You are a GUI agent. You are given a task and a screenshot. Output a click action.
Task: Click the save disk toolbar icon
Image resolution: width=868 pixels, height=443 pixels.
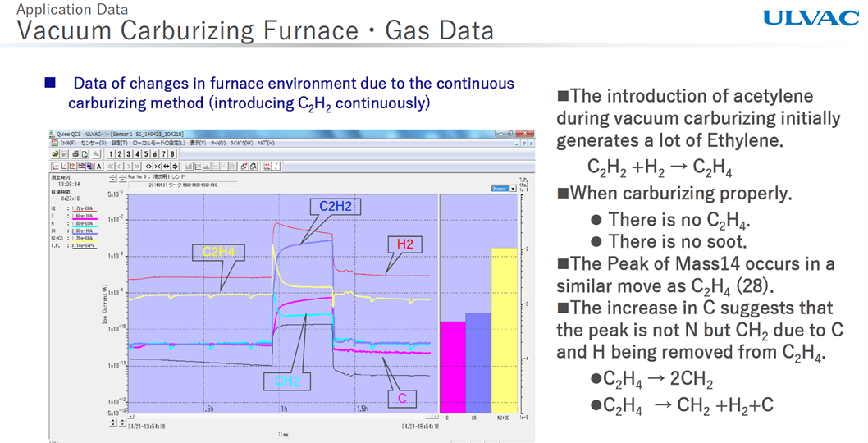point(66,153)
